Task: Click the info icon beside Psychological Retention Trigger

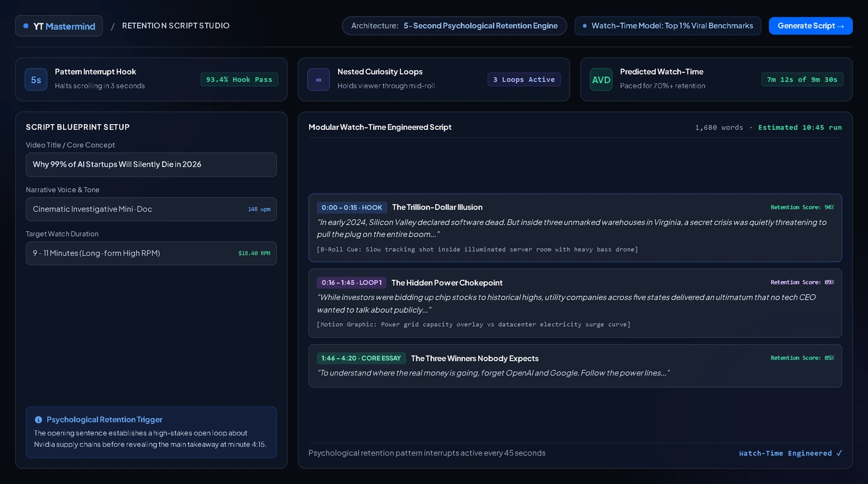Action: 38,420
